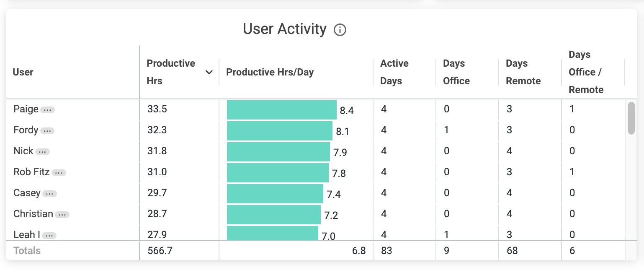The height and width of the screenshot is (270, 644).
Task: Sort by Days Office column header
Action: click(456, 72)
